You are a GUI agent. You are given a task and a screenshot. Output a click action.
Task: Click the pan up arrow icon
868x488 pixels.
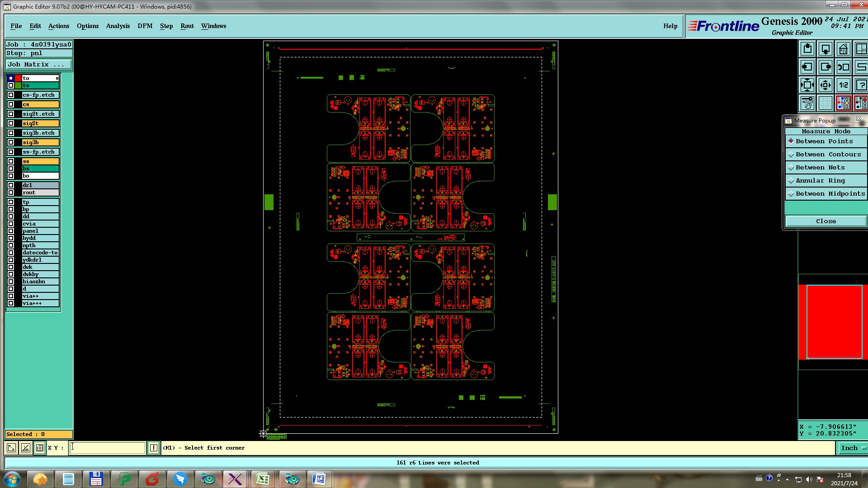[x=807, y=49]
